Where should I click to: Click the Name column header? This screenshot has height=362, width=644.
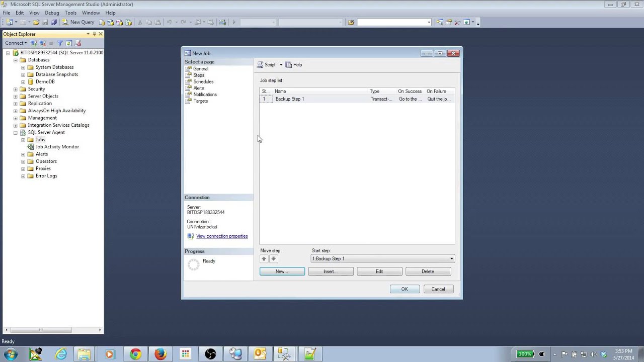click(x=320, y=92)
